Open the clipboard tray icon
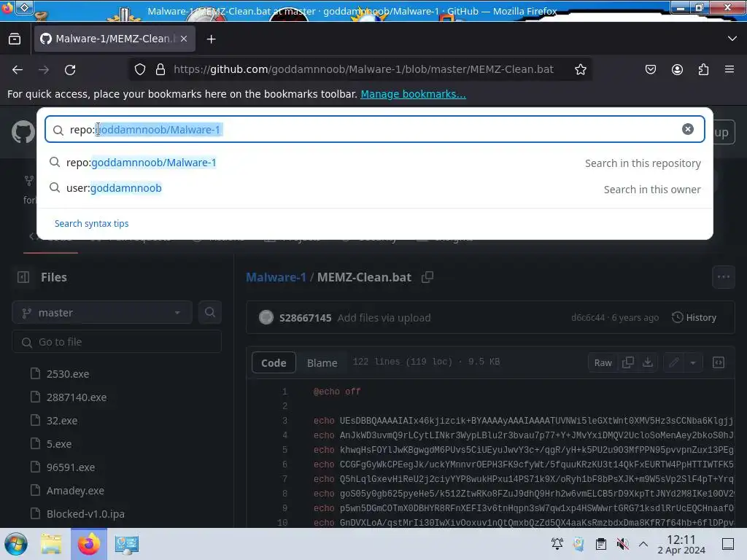 click(x=601, y=544)
